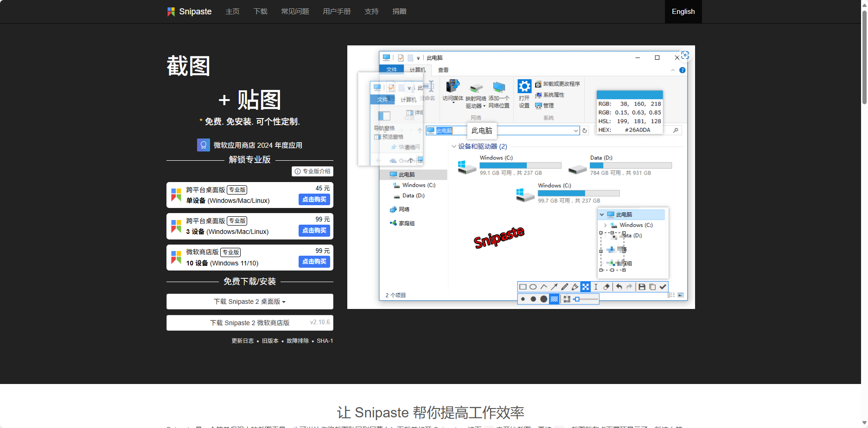This screenshot has width=868, height=428.
Task: Switch the site language to English
Action: pos(683,12)
